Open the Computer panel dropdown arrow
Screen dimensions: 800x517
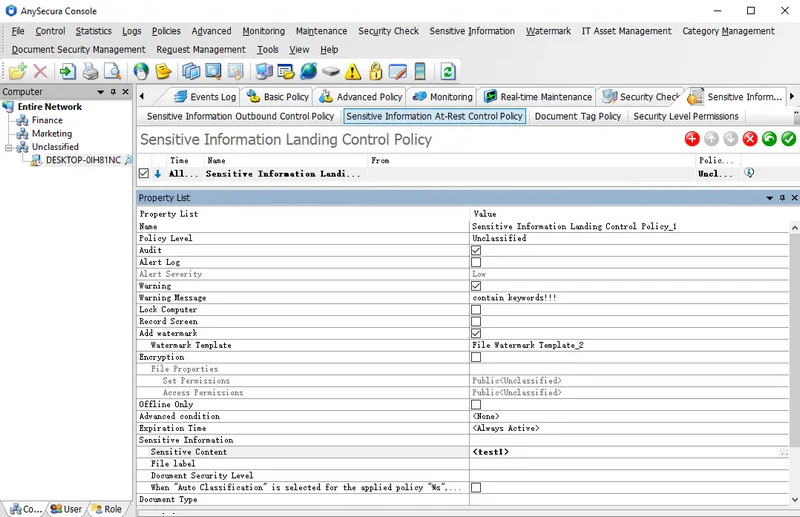coord(101,92)
